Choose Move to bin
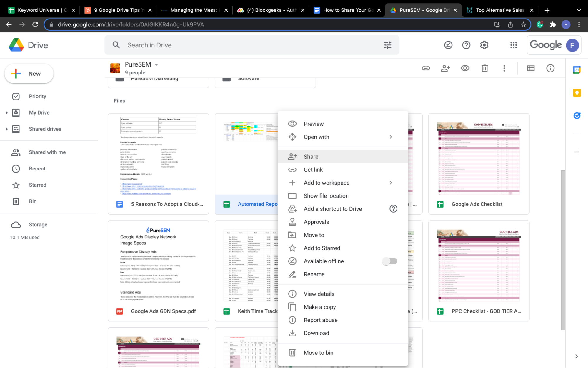Viewport: 588px width, 368px height. [343, 353]
